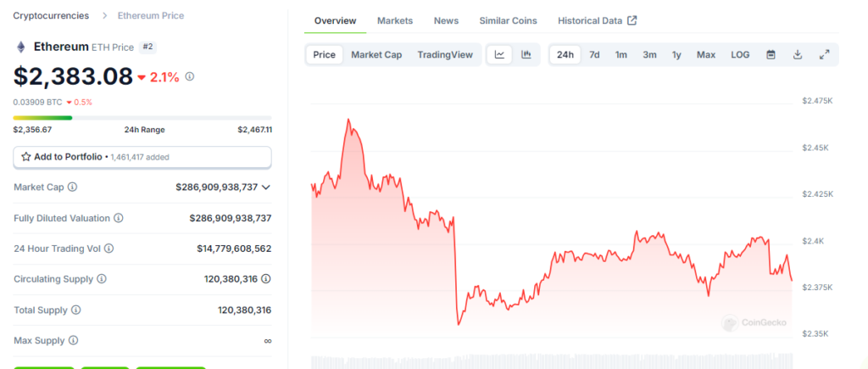The width and height of the screenshot is (868, 369).
Task: Click the infinity Max Supply value
Action: [268, 341]
